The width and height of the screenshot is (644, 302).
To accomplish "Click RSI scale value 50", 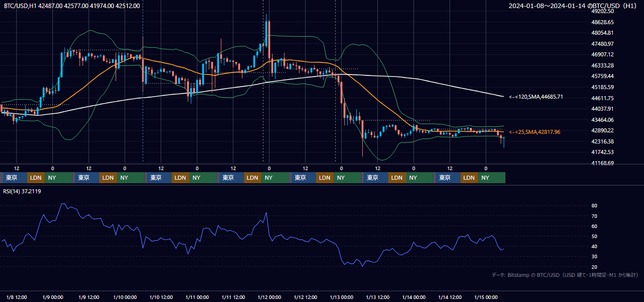I will (595, 236).
